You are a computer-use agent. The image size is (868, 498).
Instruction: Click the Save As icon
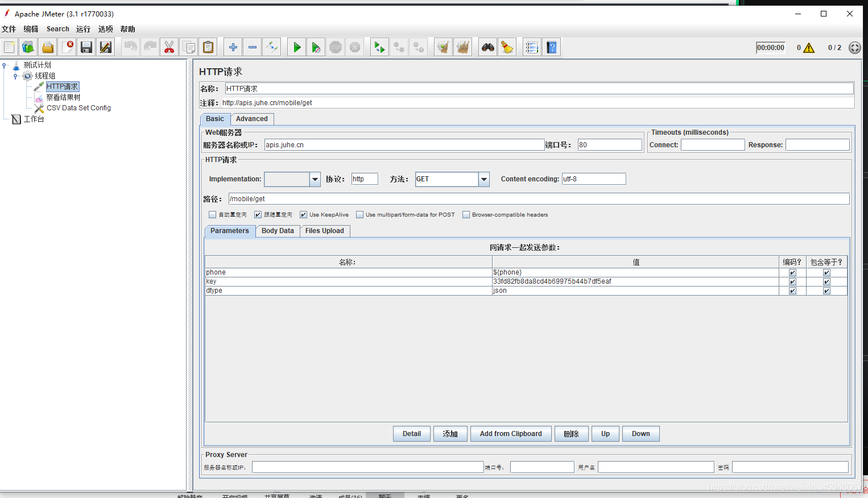point(106,47)
